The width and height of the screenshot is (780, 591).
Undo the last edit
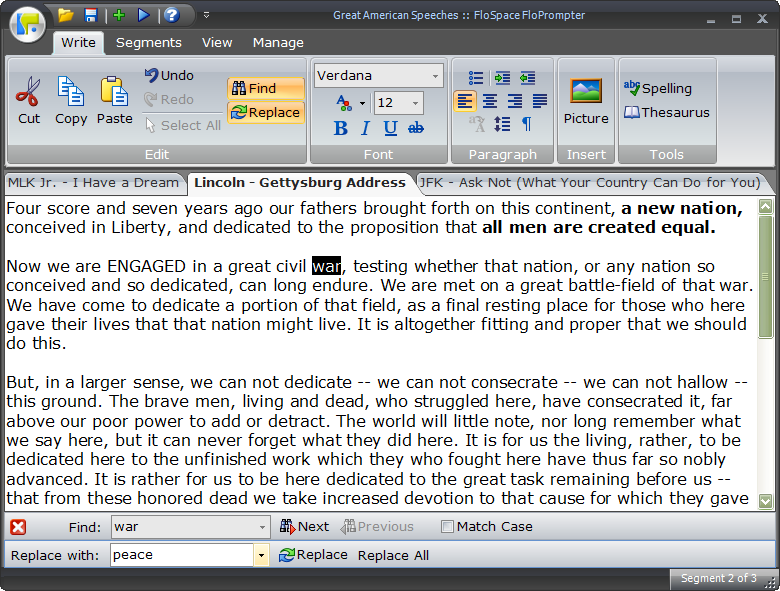point(169,75)
